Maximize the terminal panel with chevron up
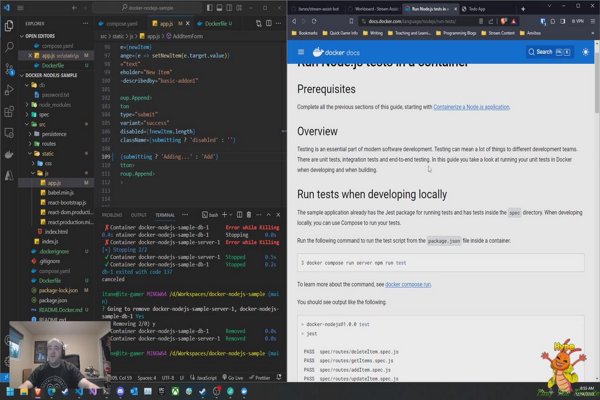The height and width of the screenshot is (400, 600). 269,215
